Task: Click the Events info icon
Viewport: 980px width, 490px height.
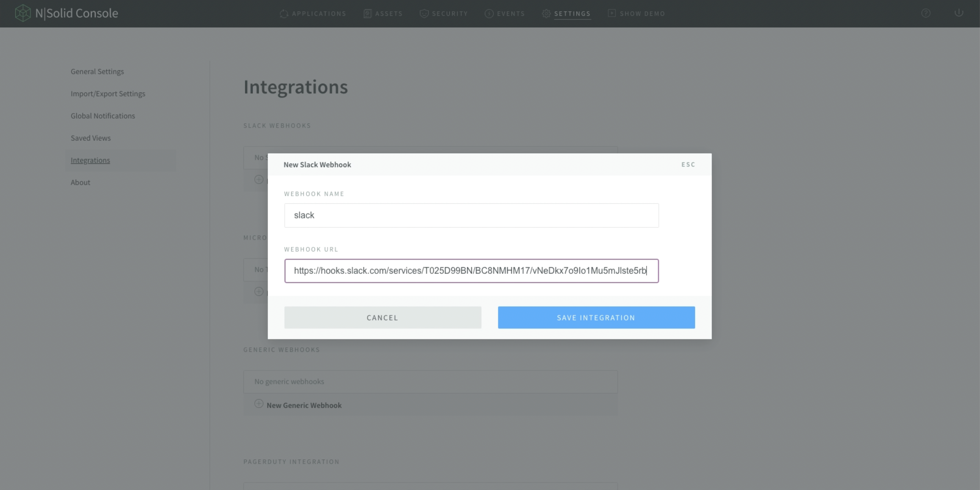Action: point(489,14)
